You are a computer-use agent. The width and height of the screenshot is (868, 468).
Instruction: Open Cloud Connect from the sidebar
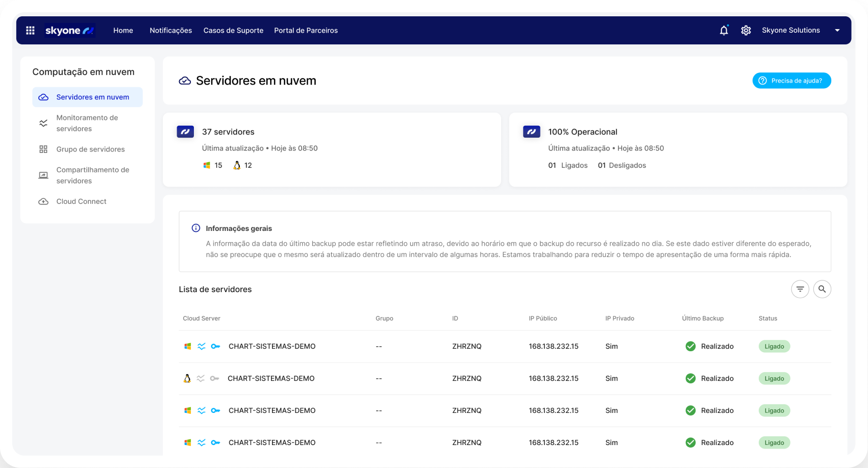(x=81, y=201)
